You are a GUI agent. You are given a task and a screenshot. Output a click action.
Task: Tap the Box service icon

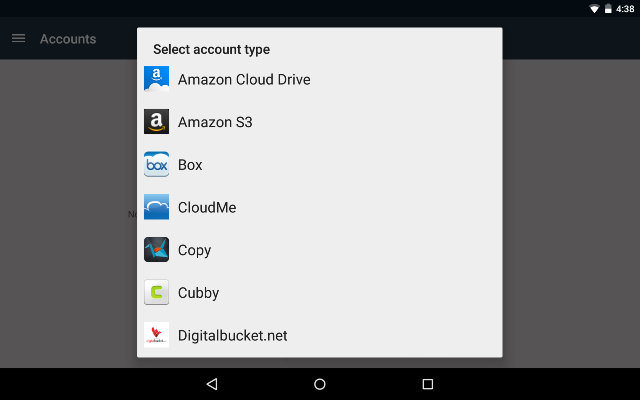pos(156,165)
